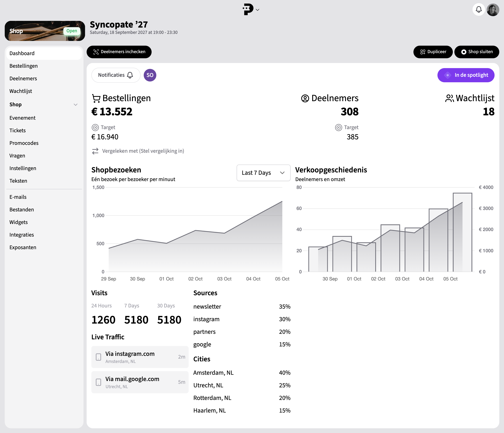Open Promocodes in the sidebar

pos(44,143)
